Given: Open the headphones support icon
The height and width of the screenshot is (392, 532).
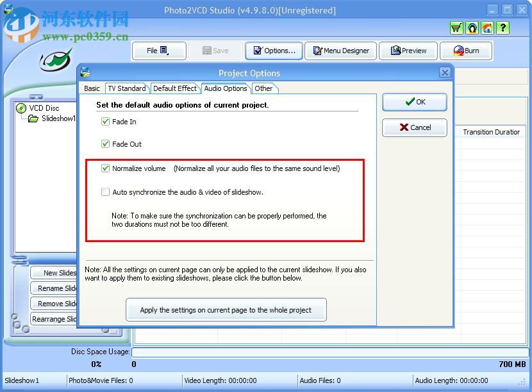Looking at the screenshot, I should [472, 28].
